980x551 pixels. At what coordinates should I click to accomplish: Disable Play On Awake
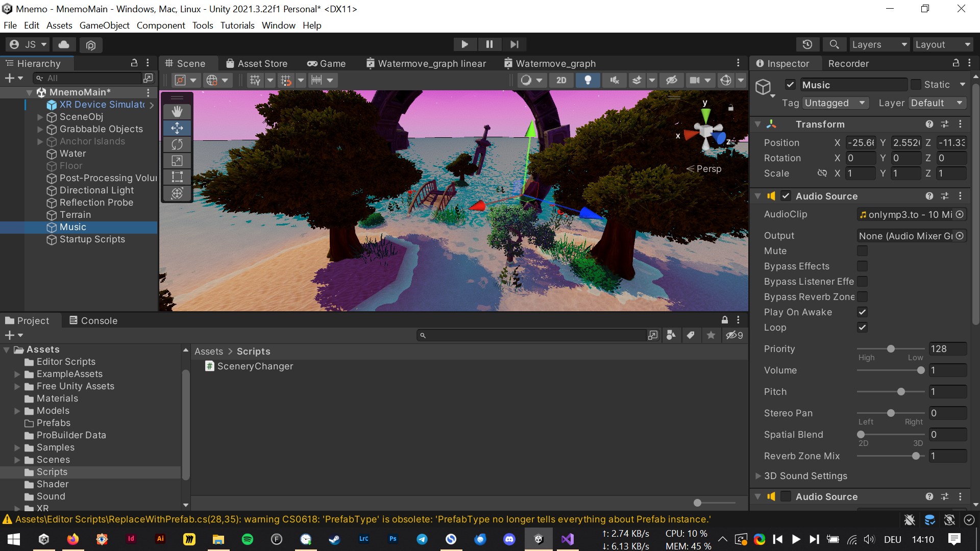pos(862,312)
